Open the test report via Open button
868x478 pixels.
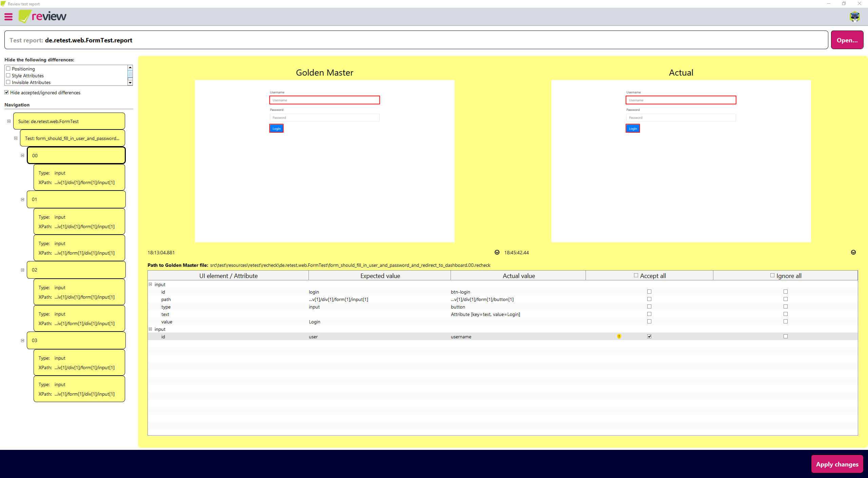(x=847, y=39)
